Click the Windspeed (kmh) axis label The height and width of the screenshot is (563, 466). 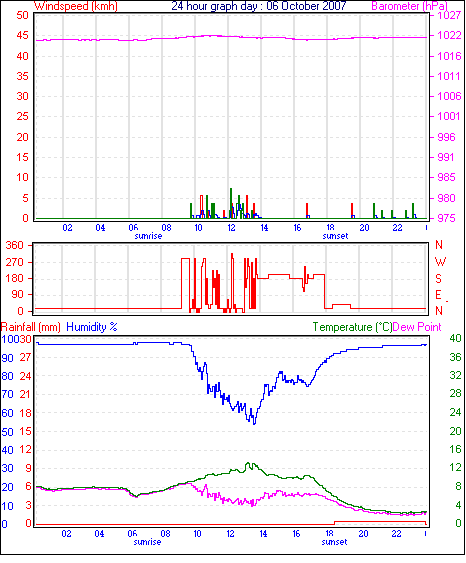pyautogui.click(x=76, y=6)
